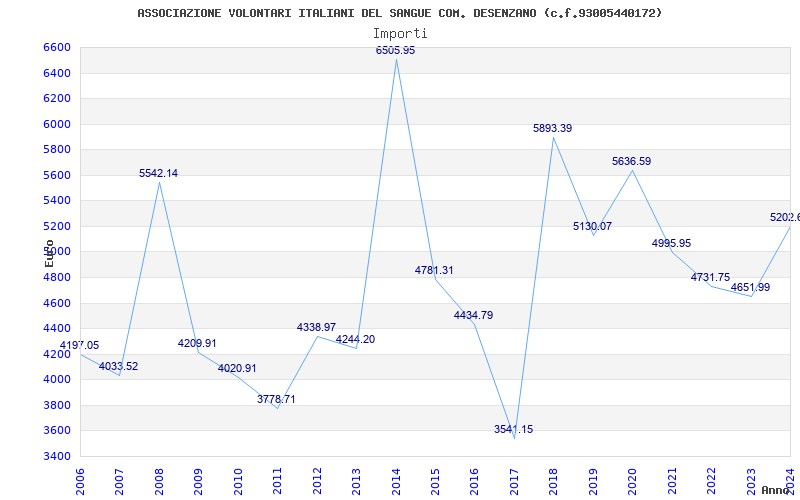
Task: Click the x-axis year 2015
Action: click(x=435, y=482)
